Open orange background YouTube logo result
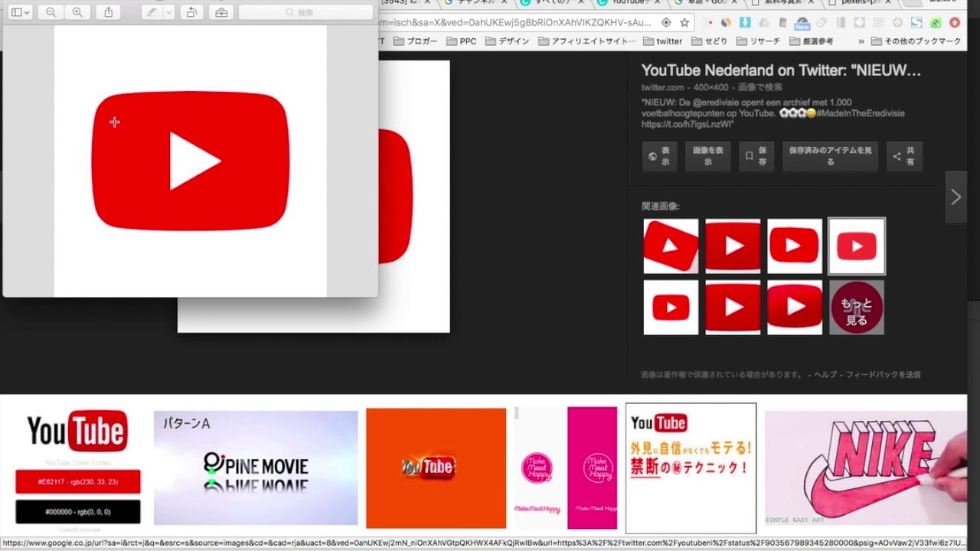 point(436,468)
